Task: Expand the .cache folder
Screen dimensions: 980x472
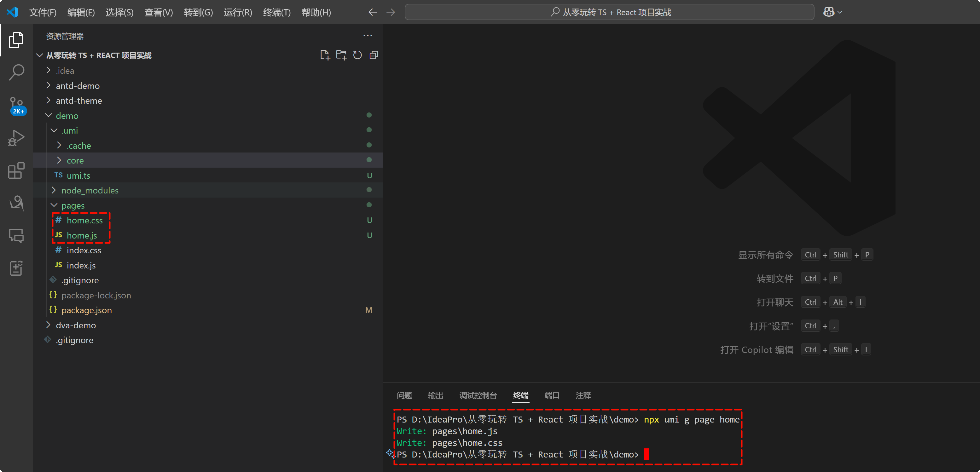Action: tap(208, 145)
